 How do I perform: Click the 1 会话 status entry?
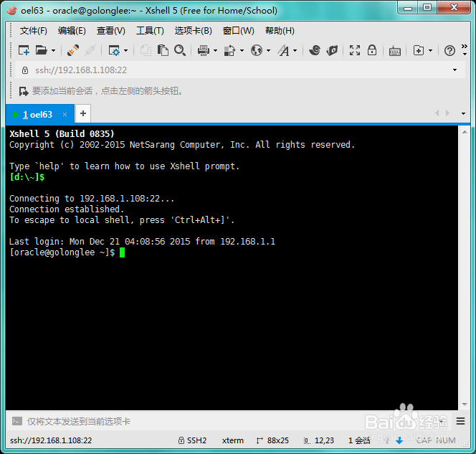(x=359, y=440)
